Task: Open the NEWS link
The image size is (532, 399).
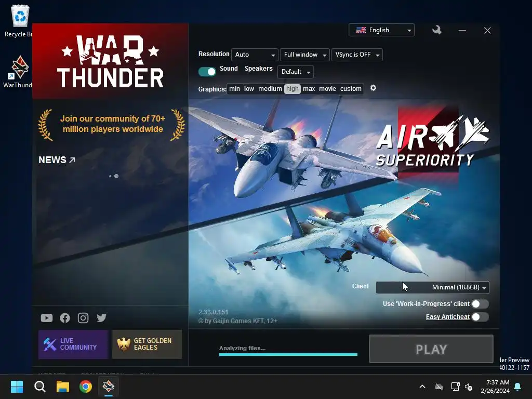Action: click(x=57, y=160)
